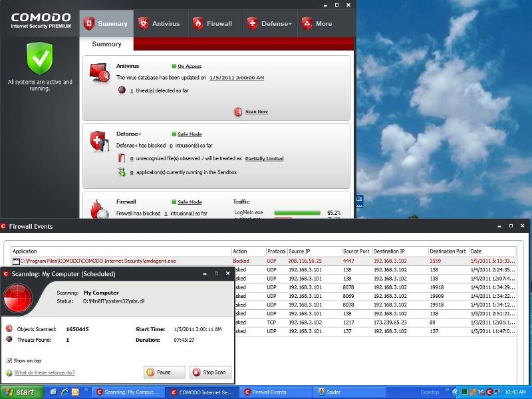The image size is (532, 399).
Task: Click the Defense+ shield icon in summary
Action: pos(99,140)
